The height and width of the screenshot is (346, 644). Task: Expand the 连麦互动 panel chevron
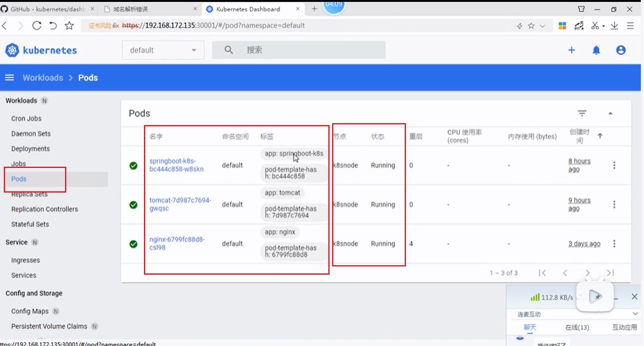(635, 314)
